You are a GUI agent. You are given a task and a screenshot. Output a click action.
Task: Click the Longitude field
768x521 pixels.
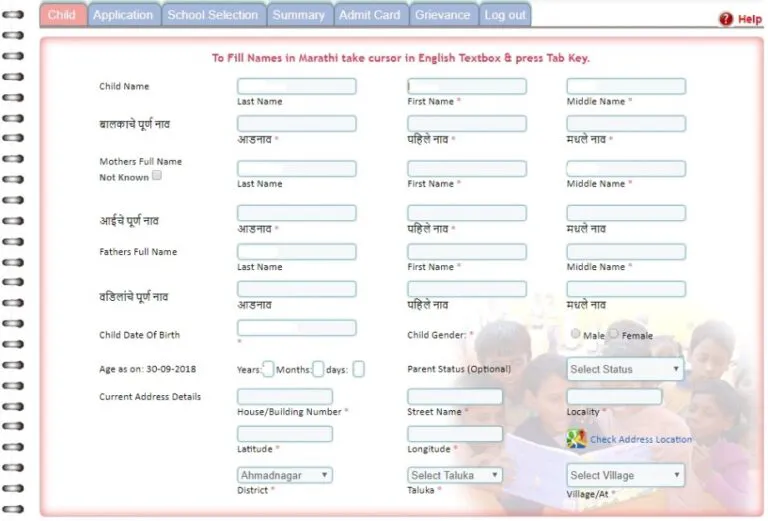455,434
